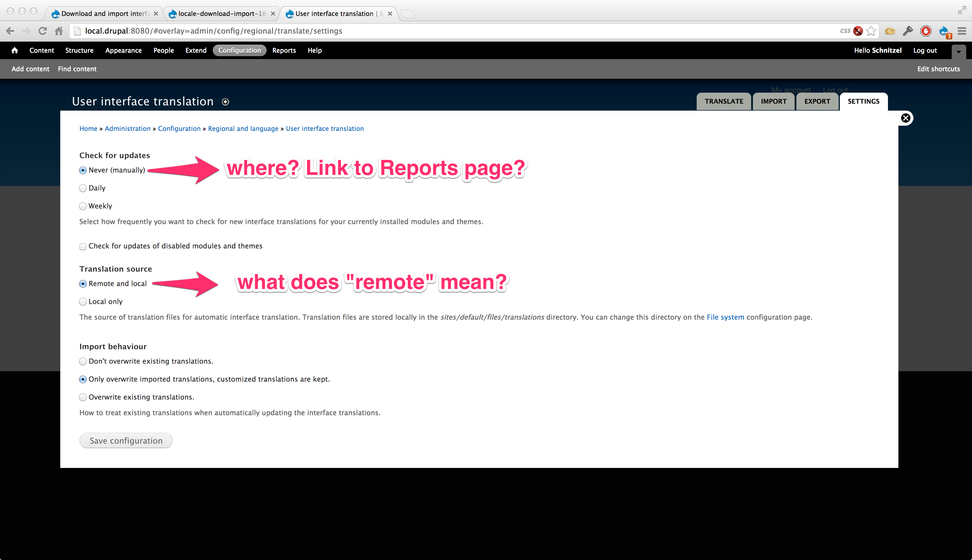
Task: Switch to the Import tab
Action: 773,102
